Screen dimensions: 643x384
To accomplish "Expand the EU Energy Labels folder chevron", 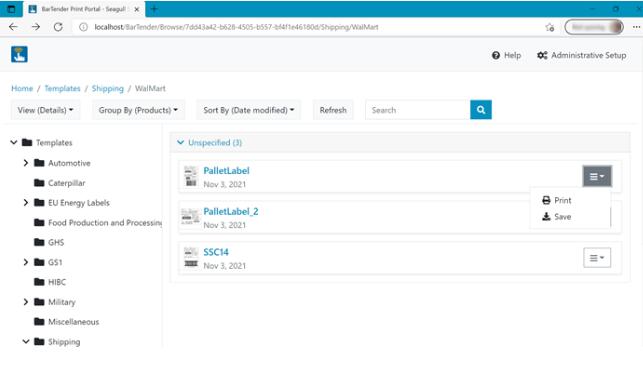I will (x=26, y=203).
